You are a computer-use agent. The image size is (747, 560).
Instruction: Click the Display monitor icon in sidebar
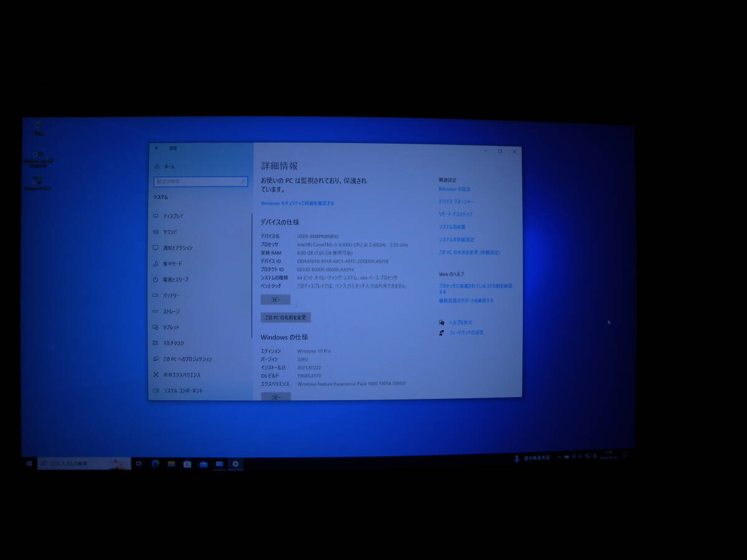pyautogui.click(x=156, y=216)
